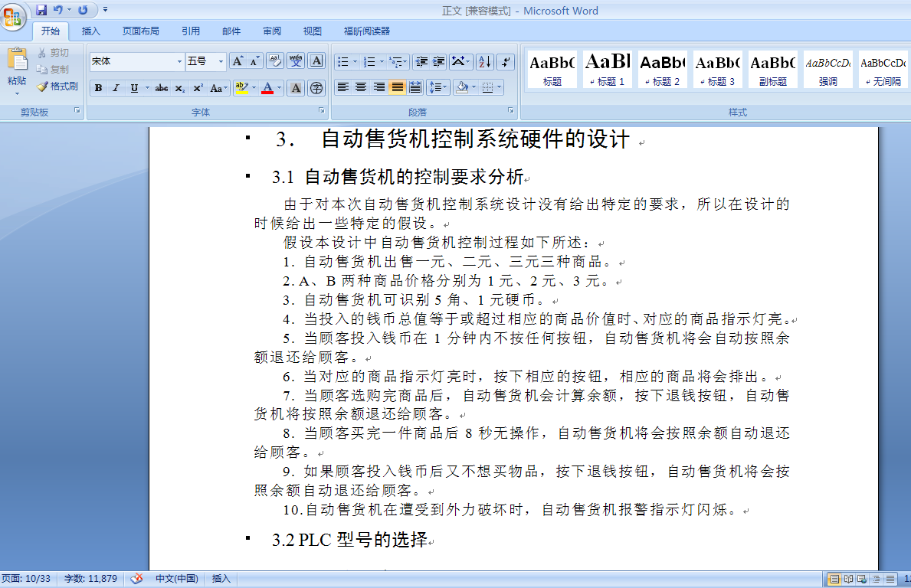
Task: Sort the selected text A-Z
Action: [x=484, y=61]
